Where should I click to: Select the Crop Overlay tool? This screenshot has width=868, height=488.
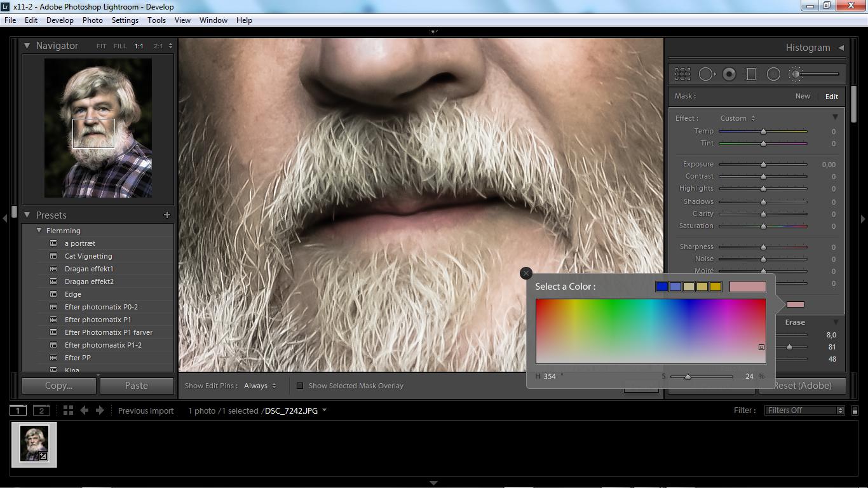(x=682, y=74)
